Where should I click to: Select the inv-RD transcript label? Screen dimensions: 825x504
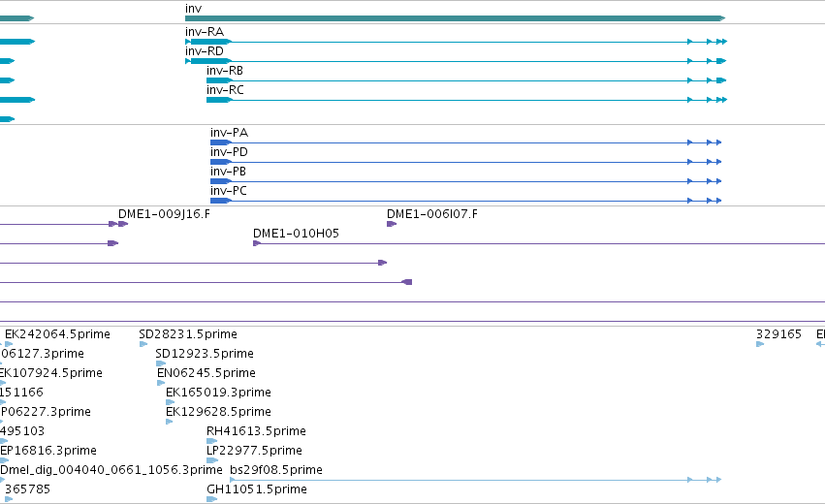(x=205, y=51)
